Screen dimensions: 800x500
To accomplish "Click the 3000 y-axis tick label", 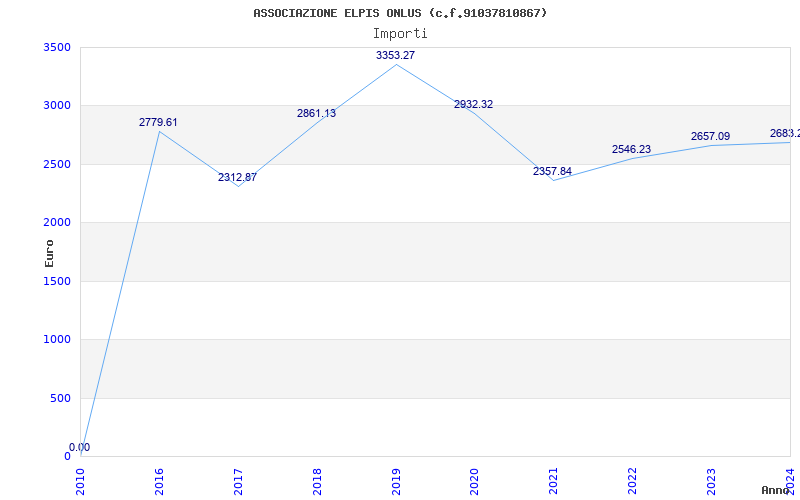I will tap(57, 106).
